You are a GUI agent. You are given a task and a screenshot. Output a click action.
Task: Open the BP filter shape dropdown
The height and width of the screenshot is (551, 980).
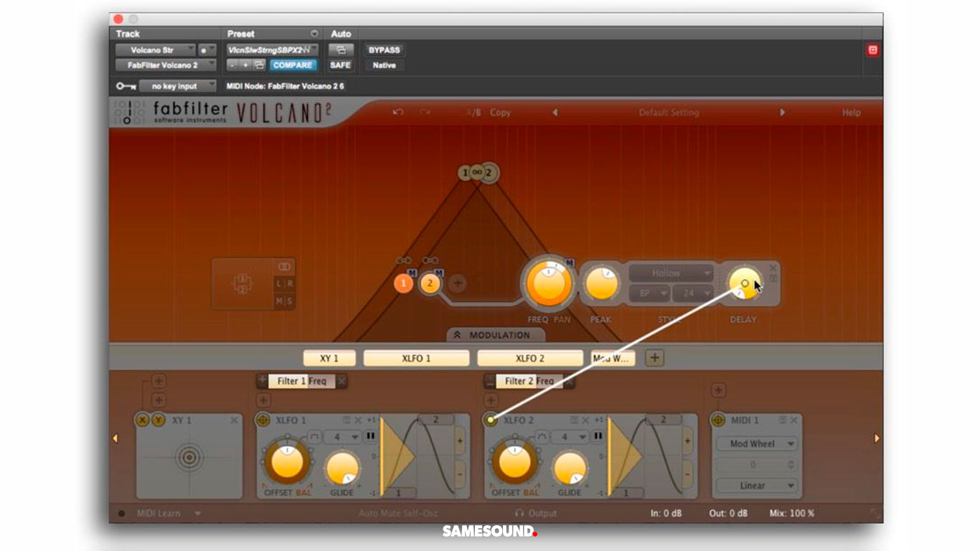click(650, 294)
